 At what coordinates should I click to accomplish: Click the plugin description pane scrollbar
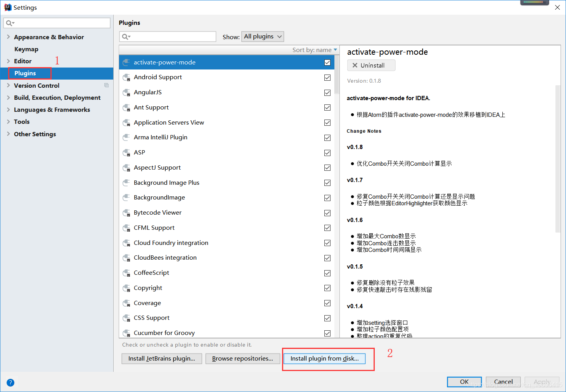pos(558,159)
